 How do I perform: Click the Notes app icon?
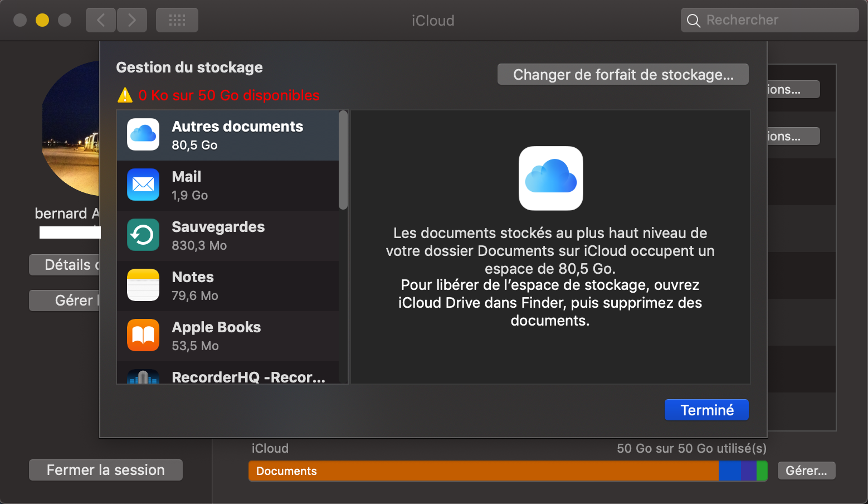pos(143,285)
